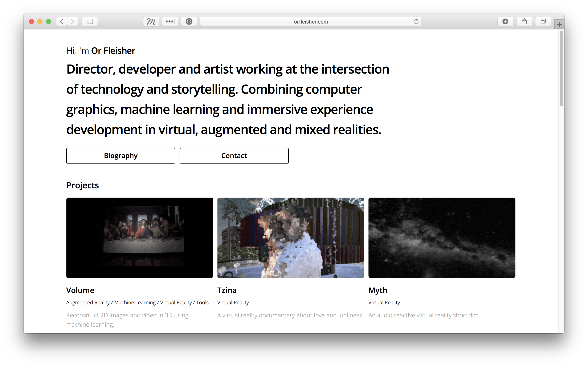Maximize the window with green button
This screenshot has width=588, height=367.
[48, 22]
